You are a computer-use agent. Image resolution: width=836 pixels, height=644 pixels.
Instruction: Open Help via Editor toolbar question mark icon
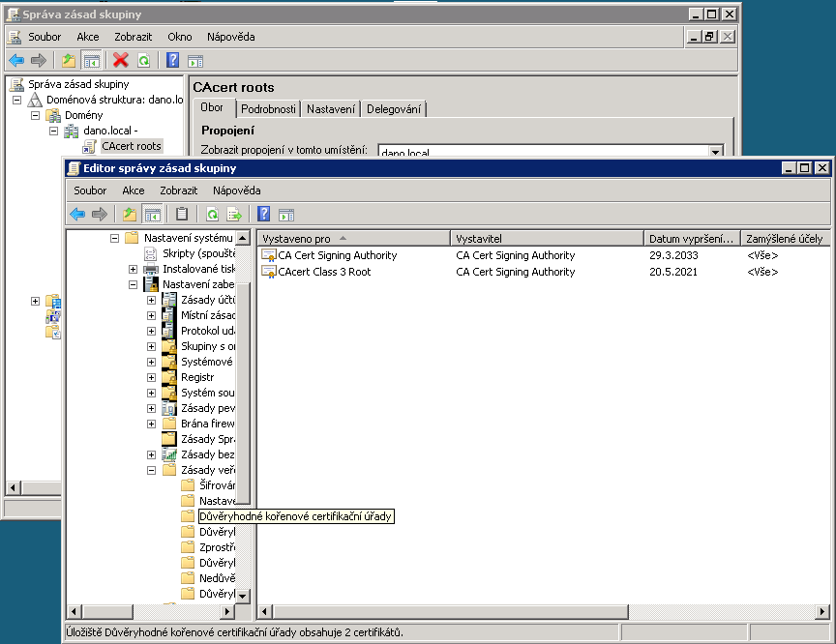[263, 214]
